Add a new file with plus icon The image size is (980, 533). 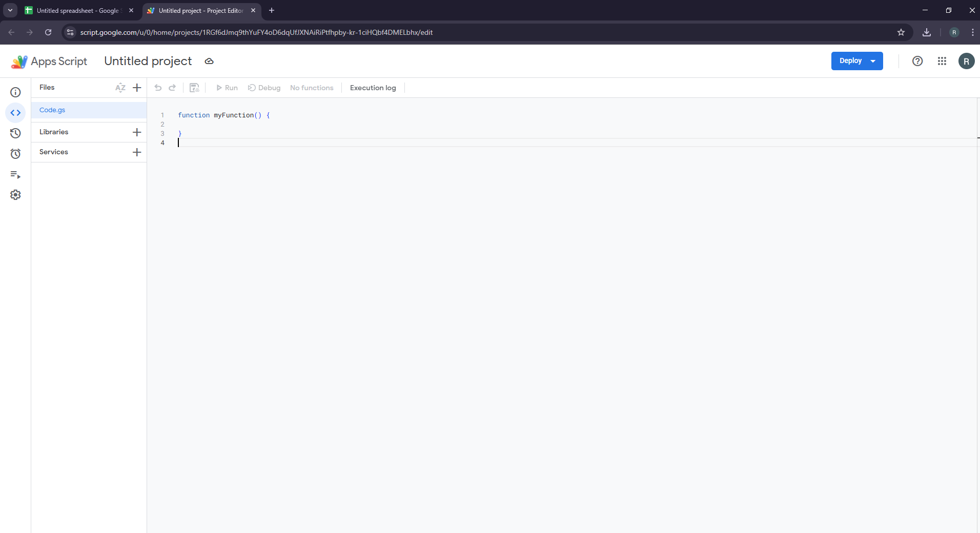coord(137,88)
